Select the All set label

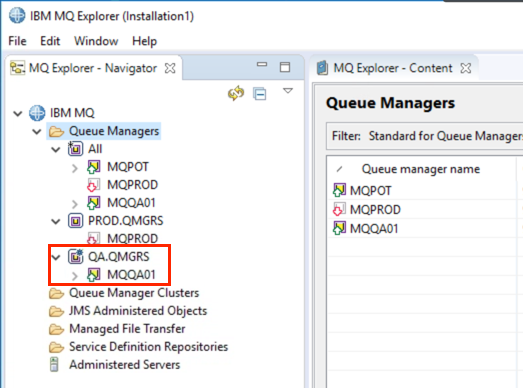point(95,149)
